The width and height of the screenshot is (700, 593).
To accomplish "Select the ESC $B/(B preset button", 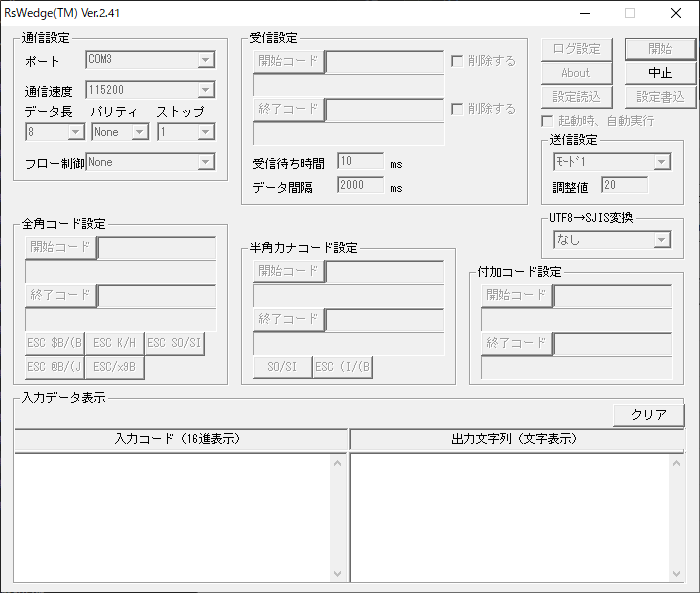I will [x=55, y=343].
